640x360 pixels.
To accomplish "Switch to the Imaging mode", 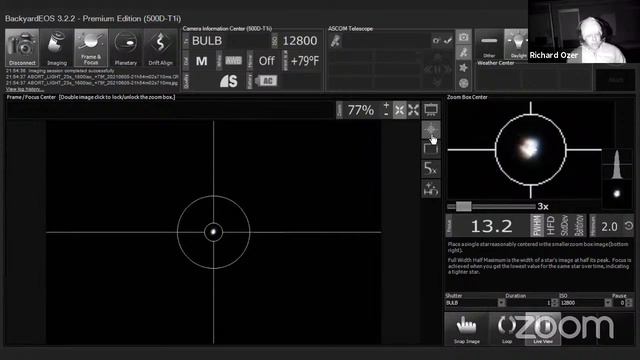I will [57, 48].
